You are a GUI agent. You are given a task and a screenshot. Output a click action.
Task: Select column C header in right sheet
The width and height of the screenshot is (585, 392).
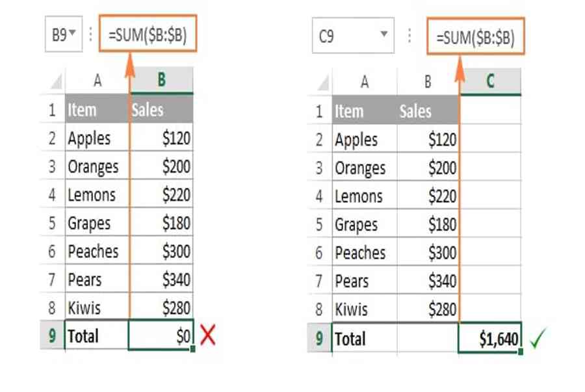pos(490,81)
